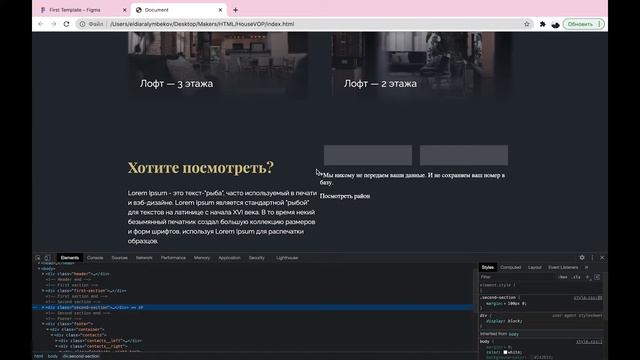The image size is (640, 360).
Task: Activate the DevTools inspect element picker
Action: [x=38, y=258]
